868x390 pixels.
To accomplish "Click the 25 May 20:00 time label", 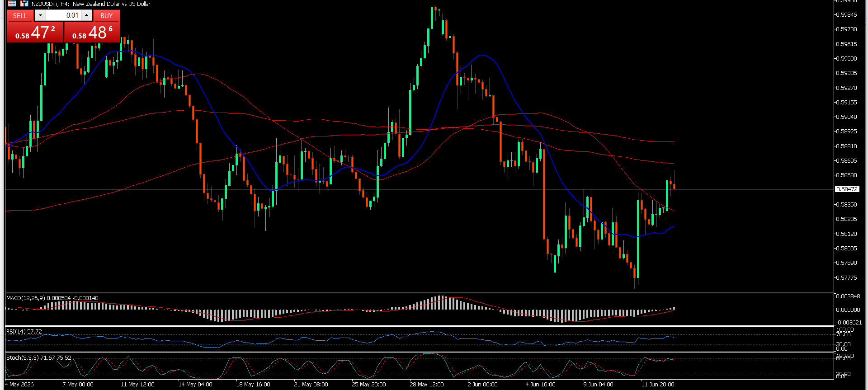I will [369, 385].
